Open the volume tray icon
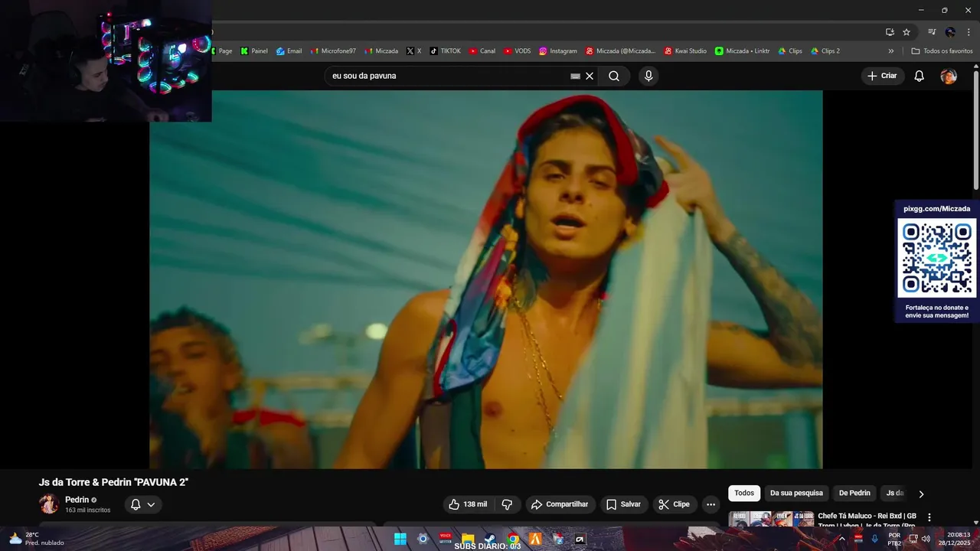Screen dimensions: 980x551 pos(926,539)
